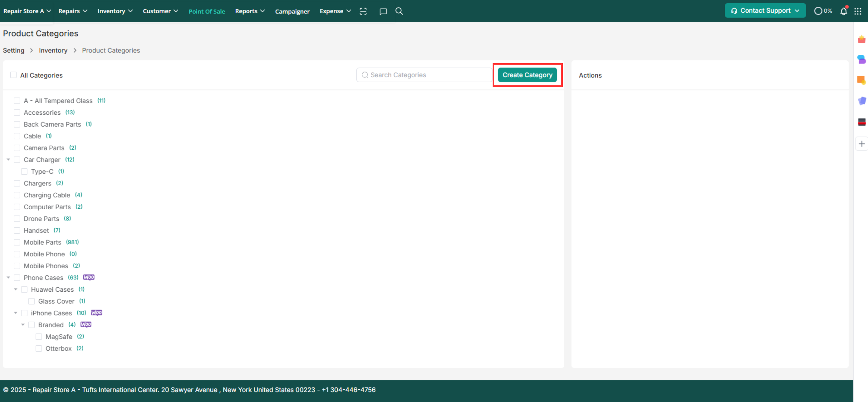The image size is (868, 402).
Task: Click the Woo badge beside Branded
Action: (x=86, y=325)
